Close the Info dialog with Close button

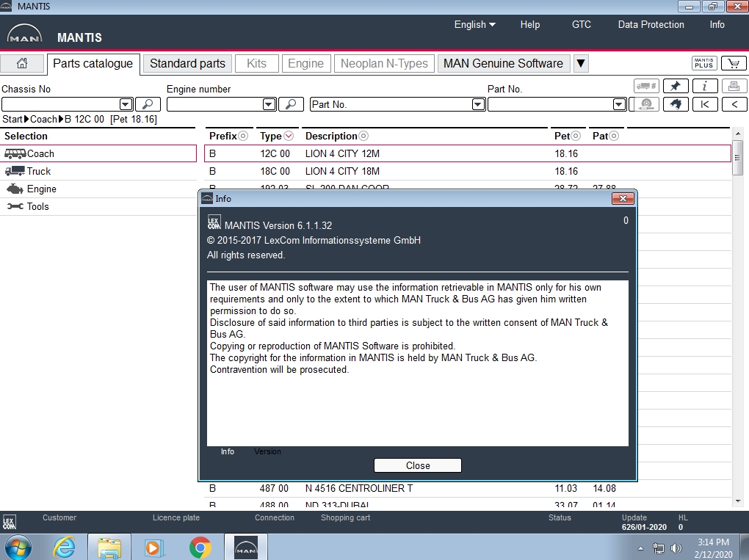[x=418, y=465]
